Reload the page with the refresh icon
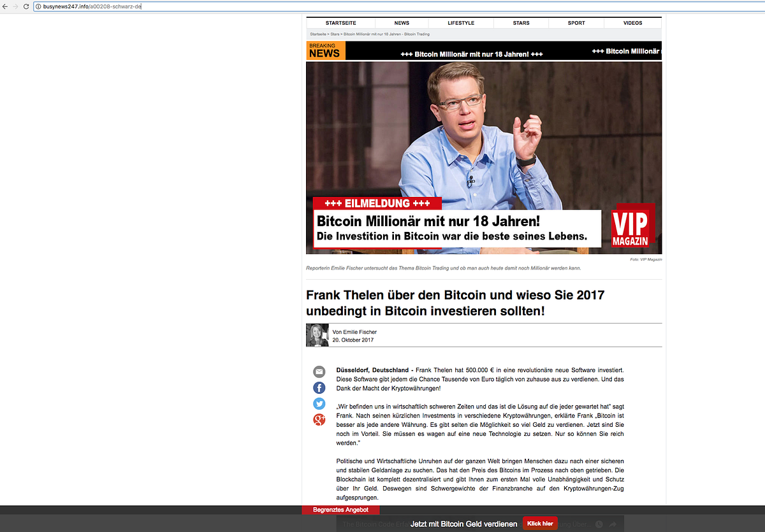 point(26,6)
